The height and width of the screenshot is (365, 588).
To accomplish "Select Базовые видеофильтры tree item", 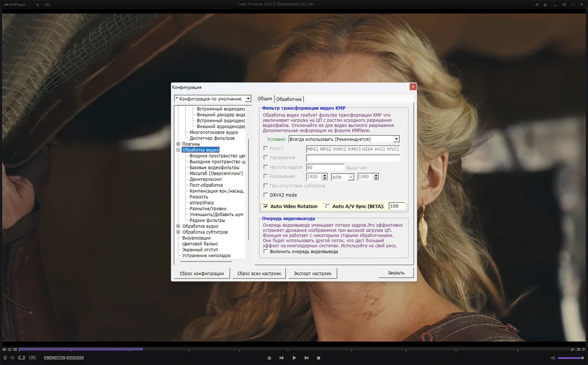I will 214,168.
